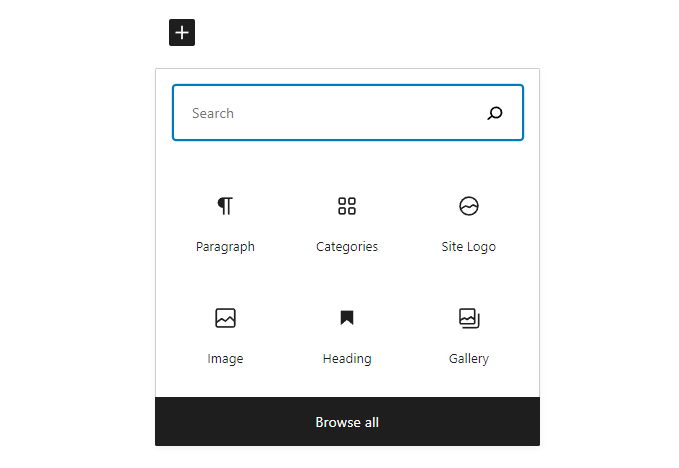679x468 pixels.
Task: Insert block via the Categories label
Action: point(347,247)
